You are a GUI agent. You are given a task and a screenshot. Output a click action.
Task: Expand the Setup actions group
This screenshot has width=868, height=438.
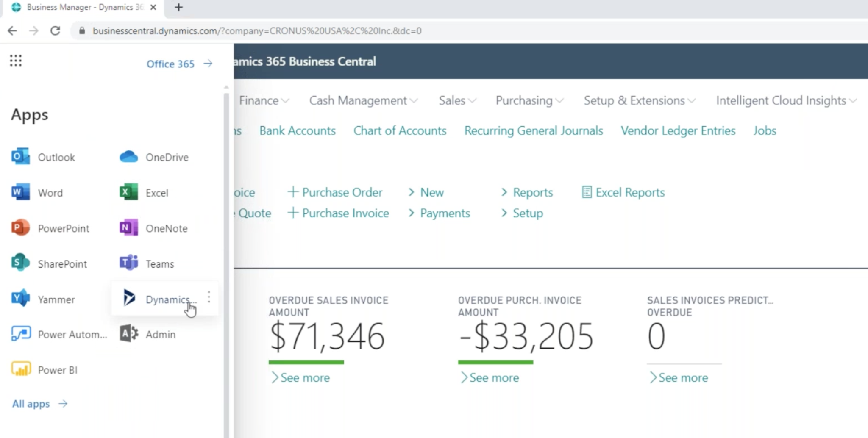click(x=522, y=213)
